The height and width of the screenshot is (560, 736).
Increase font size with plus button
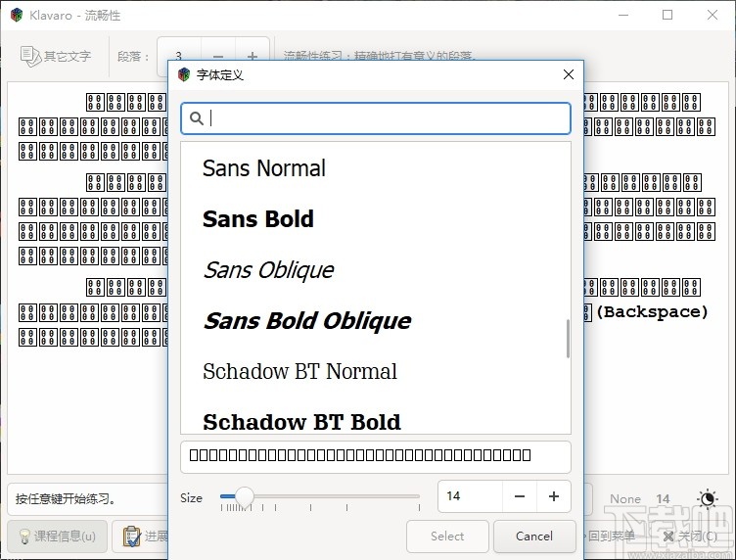click(554, 496)
